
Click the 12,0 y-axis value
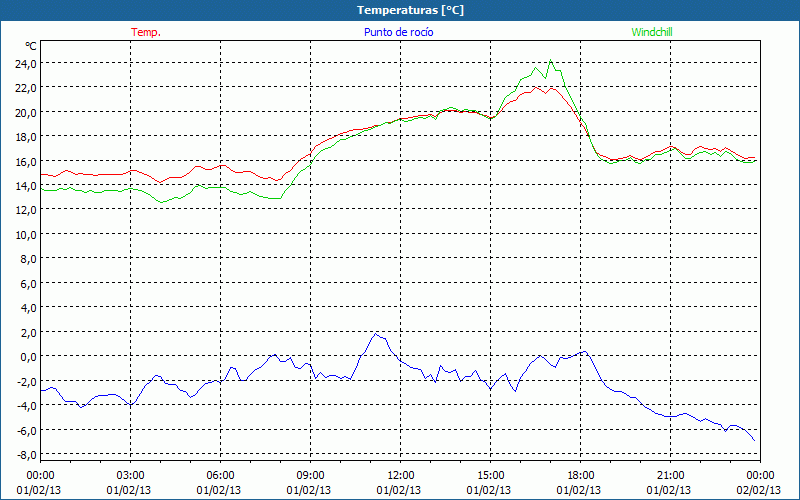pyautogui.click(x=26, y=210)
